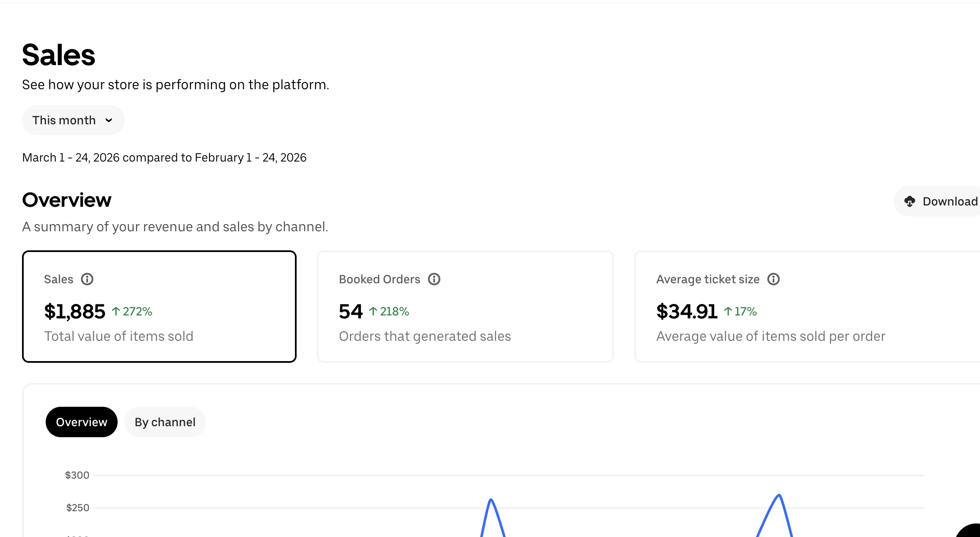Click the cloud download icon

[x=910, y=201]
